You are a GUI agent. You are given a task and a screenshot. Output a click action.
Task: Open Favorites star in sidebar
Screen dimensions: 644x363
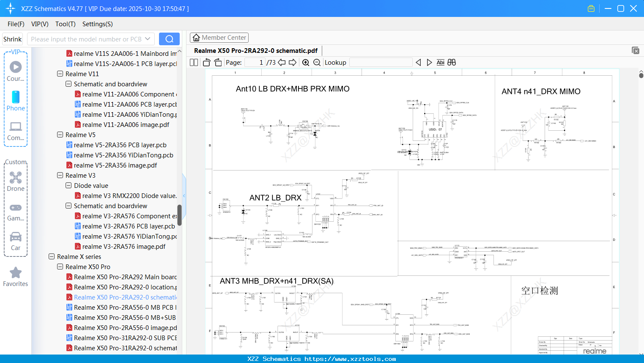[16, 277]
